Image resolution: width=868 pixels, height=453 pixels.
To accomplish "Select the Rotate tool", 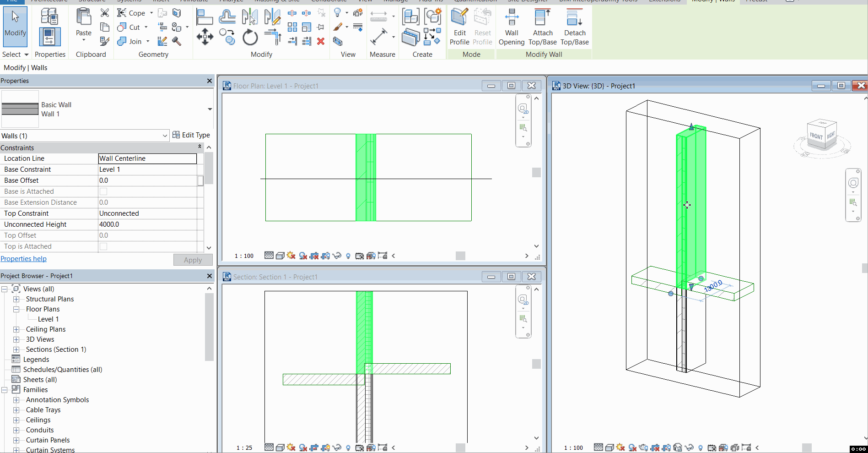I will click(x=250, y=37).
